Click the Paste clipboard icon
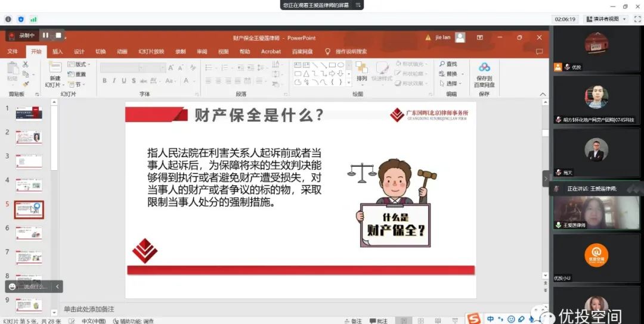644x324 pixels. tap(13, 68)
